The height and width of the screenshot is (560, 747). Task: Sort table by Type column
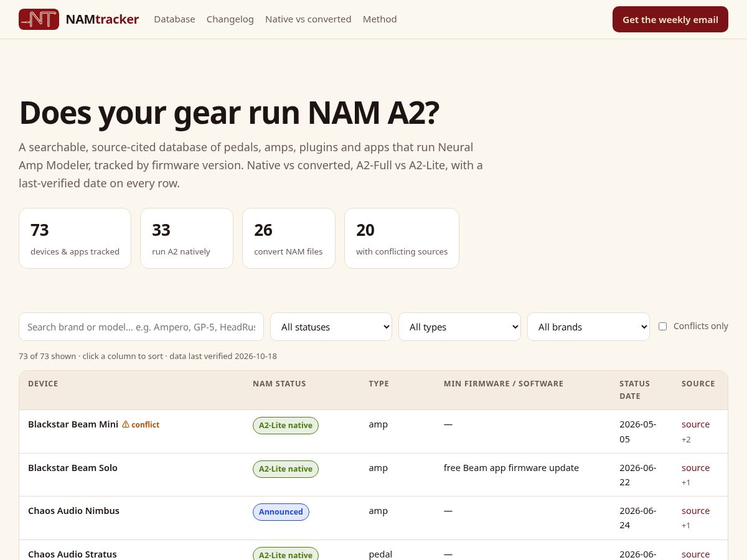[x=378, y=384]
